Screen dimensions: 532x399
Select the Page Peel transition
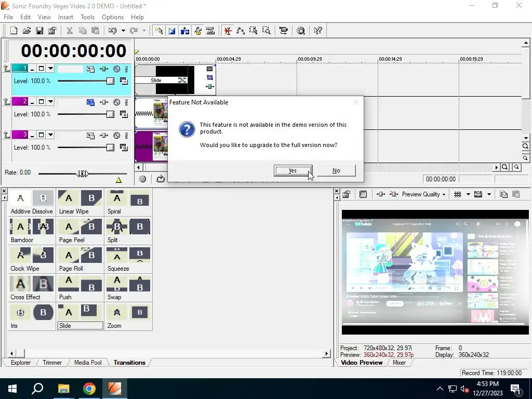click(x=79, y=231)
